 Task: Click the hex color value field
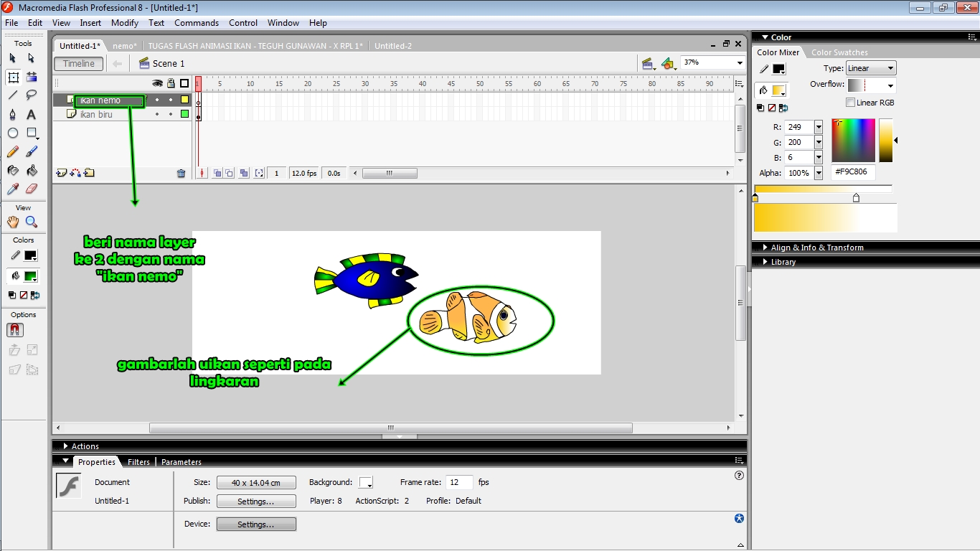(x=853, y=172)
